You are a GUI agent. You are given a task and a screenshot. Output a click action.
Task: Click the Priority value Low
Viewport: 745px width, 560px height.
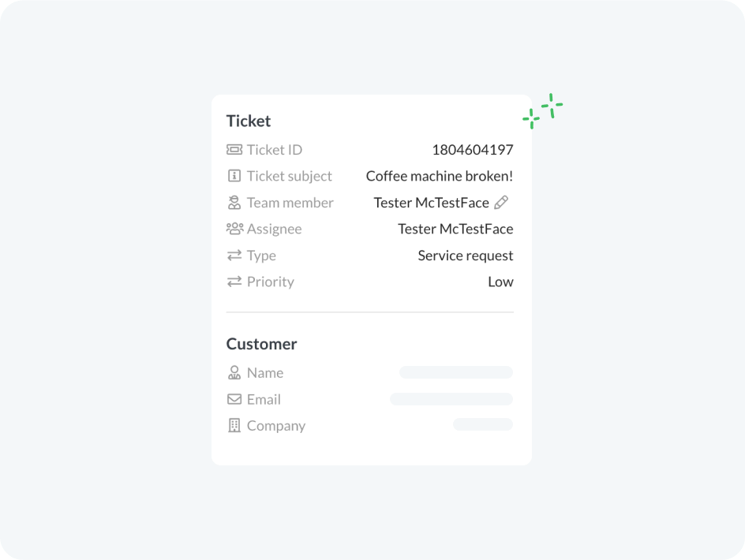501,282
